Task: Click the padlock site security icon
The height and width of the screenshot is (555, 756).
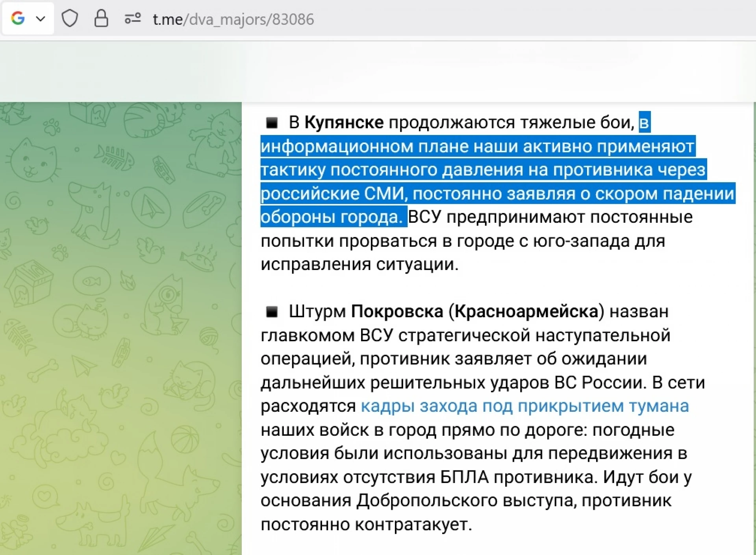Action: (101, 18)
